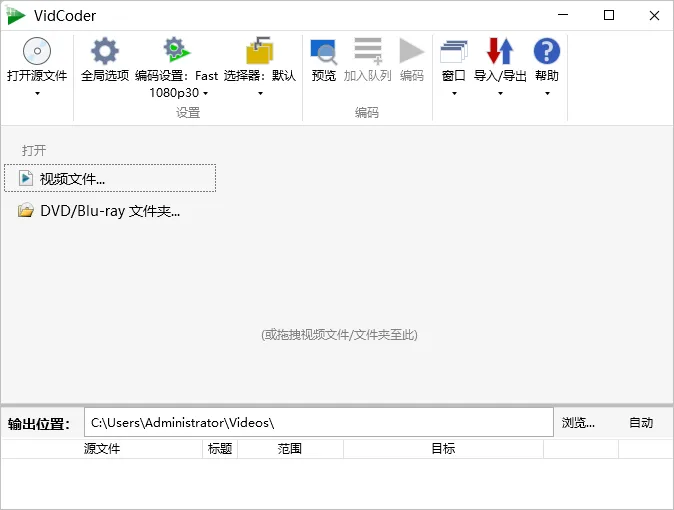This screenshot has width=674, height=510.
Task: Click the 标题 column header
Action: coord(220,449)
